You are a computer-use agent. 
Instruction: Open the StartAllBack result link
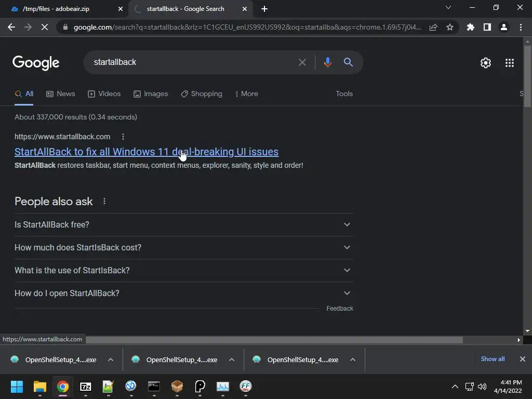click(147, 152)
